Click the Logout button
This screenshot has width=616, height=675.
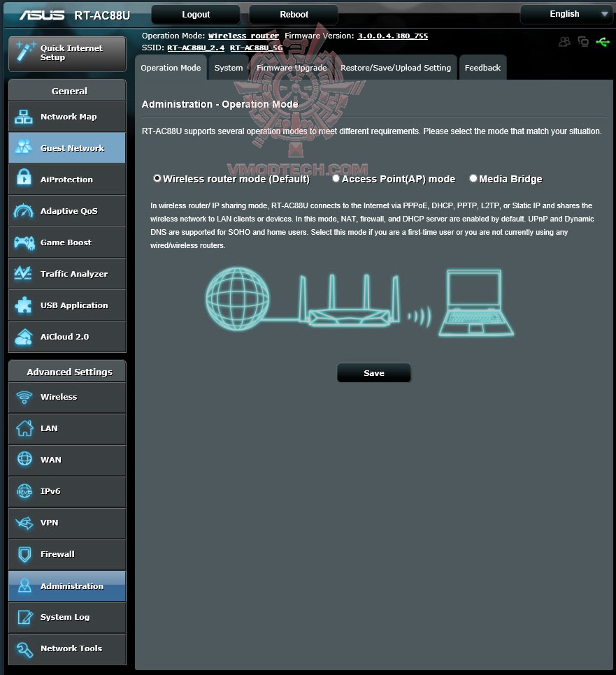(x=196, y=14)
